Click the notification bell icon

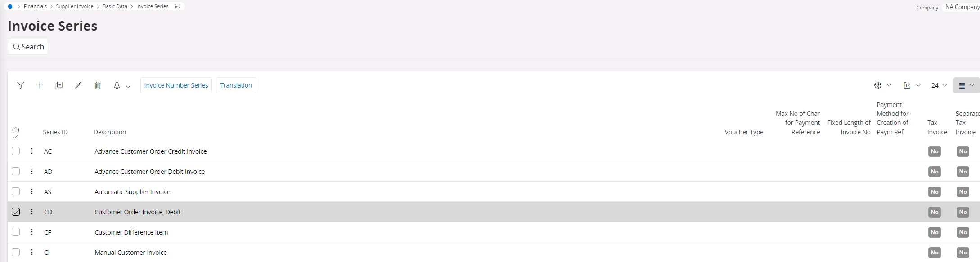[117, 85]
